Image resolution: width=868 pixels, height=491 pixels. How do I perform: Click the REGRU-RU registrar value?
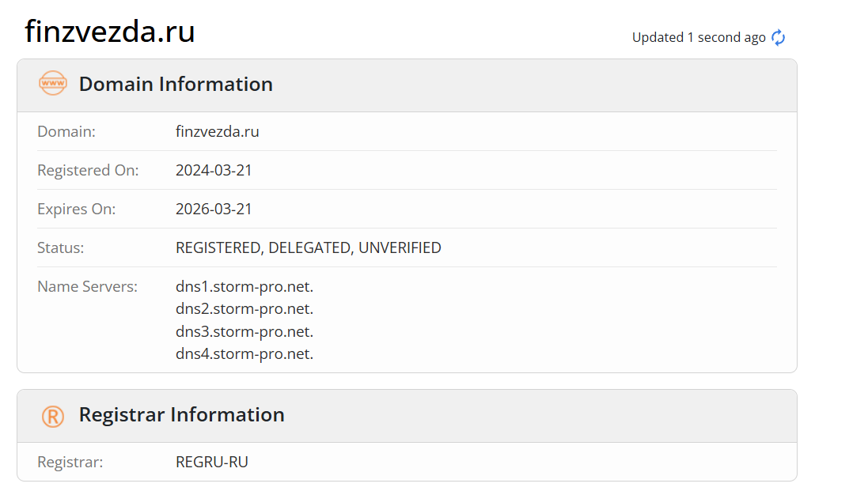[x=212, y=462]
